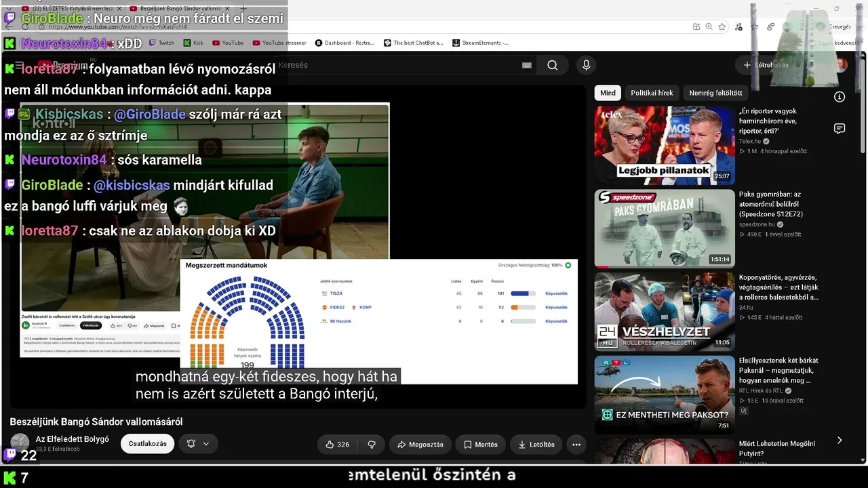Click Az Elfeledett Bolygó channel name
The image size is (868, 488).
[73, 439]
